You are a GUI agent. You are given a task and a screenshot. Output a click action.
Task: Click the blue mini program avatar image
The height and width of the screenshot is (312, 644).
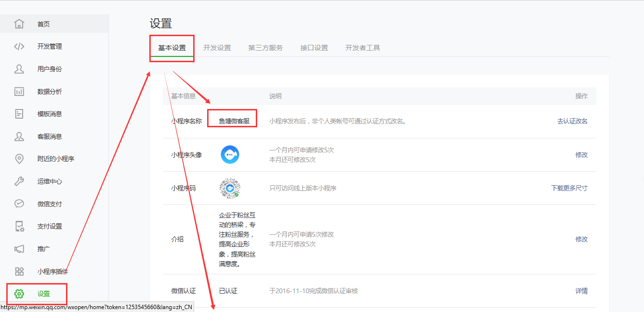pos(230,155)
